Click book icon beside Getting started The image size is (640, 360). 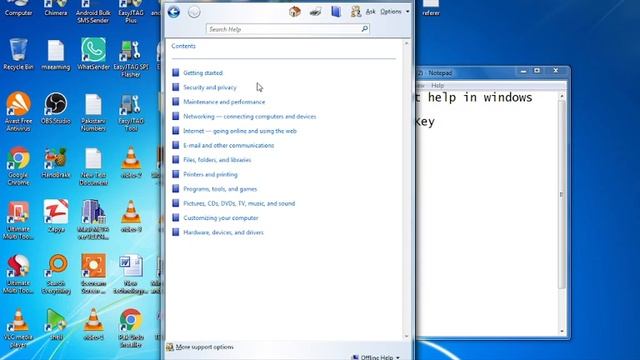point(176,73)
